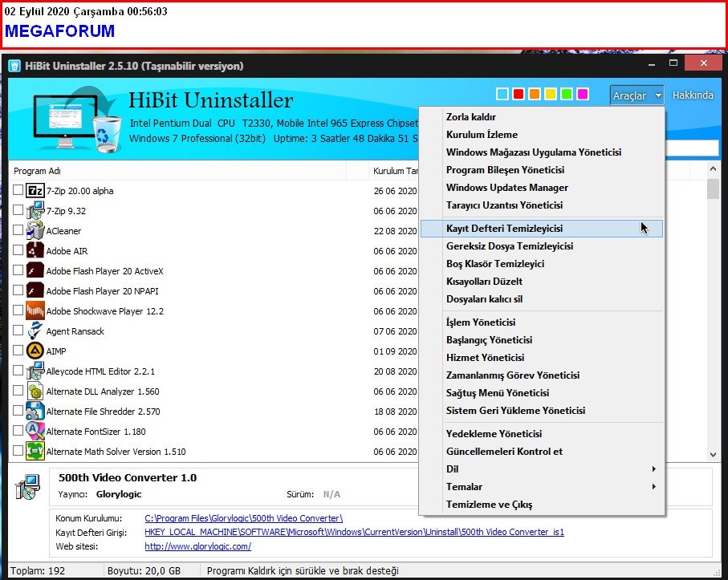The image size is (728, 580).
Task: Click the Alternate DLL Analyzer icon
Action: point(35,391)
